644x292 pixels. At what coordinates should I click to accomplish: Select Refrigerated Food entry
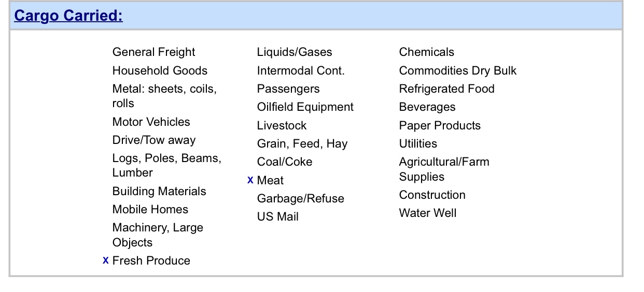tap(447, 89)
